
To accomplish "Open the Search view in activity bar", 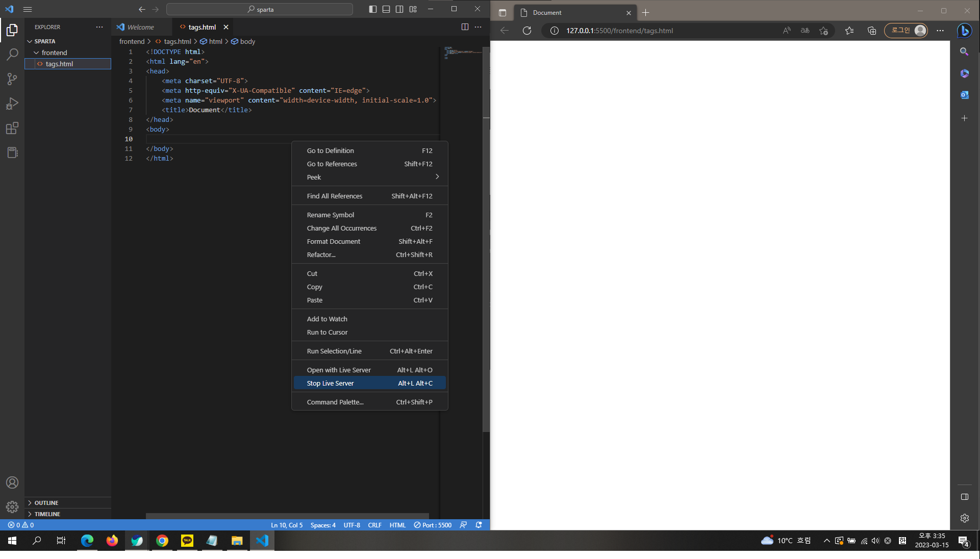I will coord(12,54).
